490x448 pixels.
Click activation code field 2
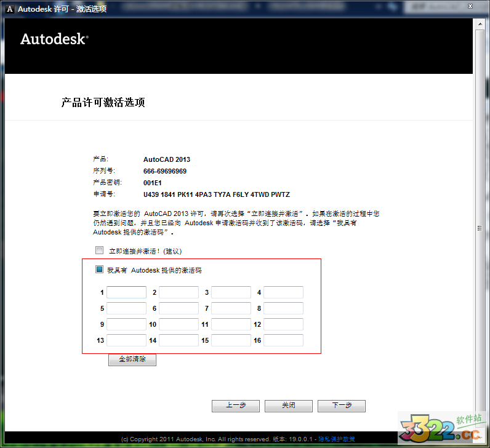[179, 292]
